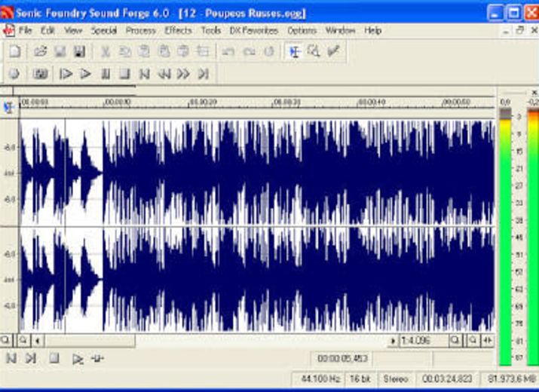Click the leftmost level zoom magnifier, bottom left

5,341
